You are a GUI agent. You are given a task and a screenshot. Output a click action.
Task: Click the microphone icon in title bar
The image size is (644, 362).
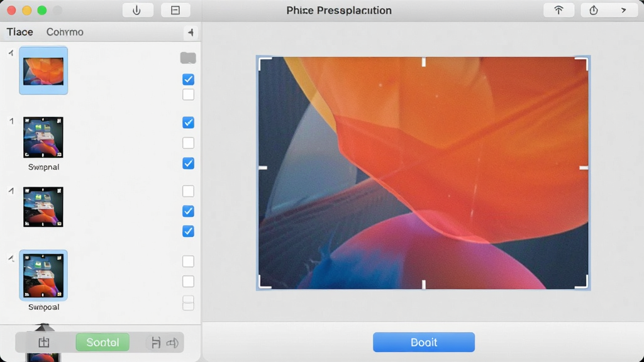point(137,10)
